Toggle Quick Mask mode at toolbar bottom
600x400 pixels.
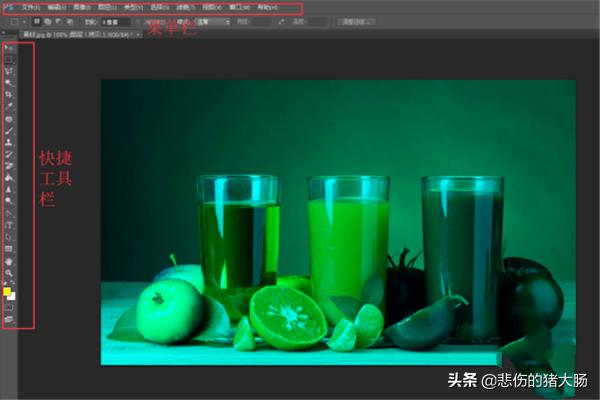[x=9, y=306]
